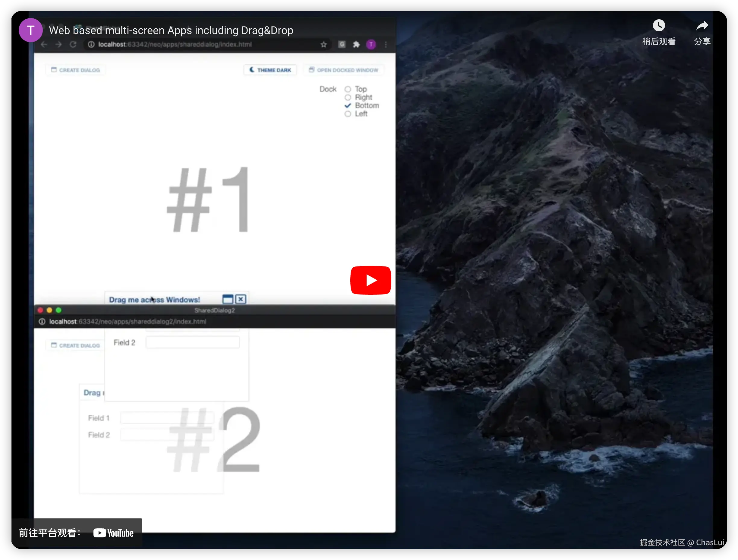Click the Watch on YouTube logo link
Viewport: 738px width, 560px height.
click(113, 533)
